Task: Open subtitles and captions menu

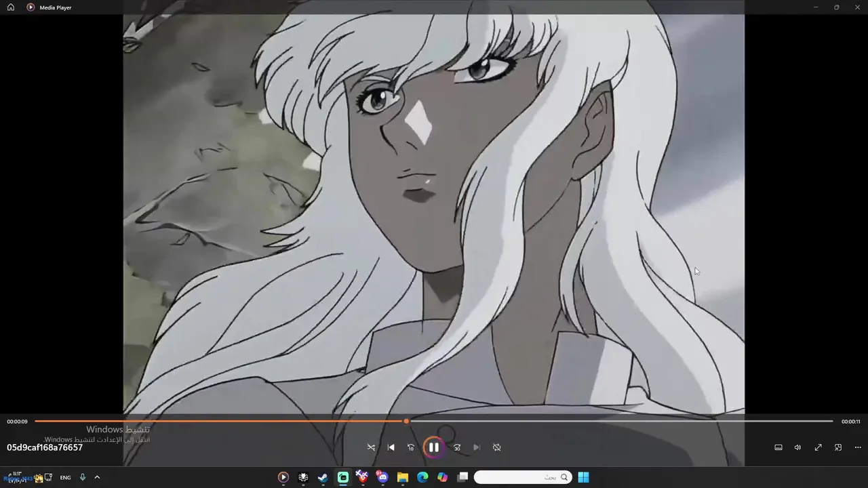Action: click(778, 447)
